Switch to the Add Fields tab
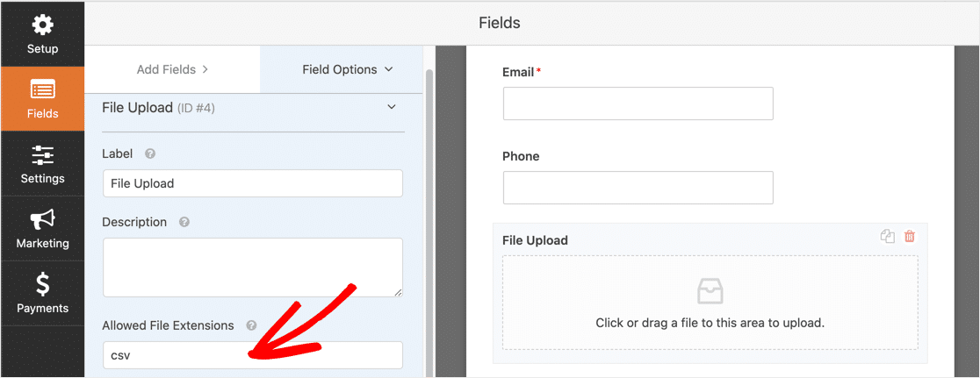Screen dimensions: 980x378 [x=172, y=69]
